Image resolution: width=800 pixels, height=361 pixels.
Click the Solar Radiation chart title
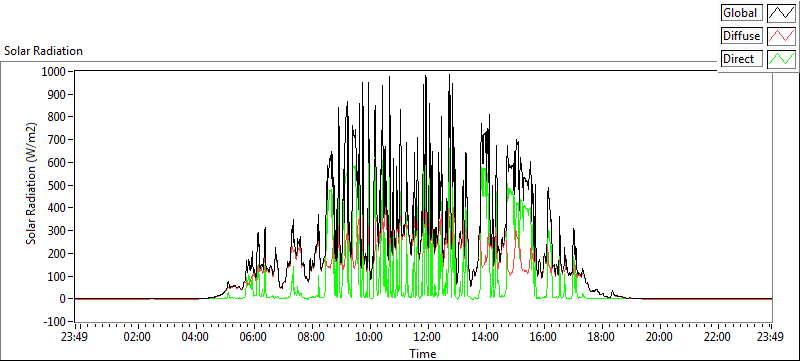click(43, 51)
